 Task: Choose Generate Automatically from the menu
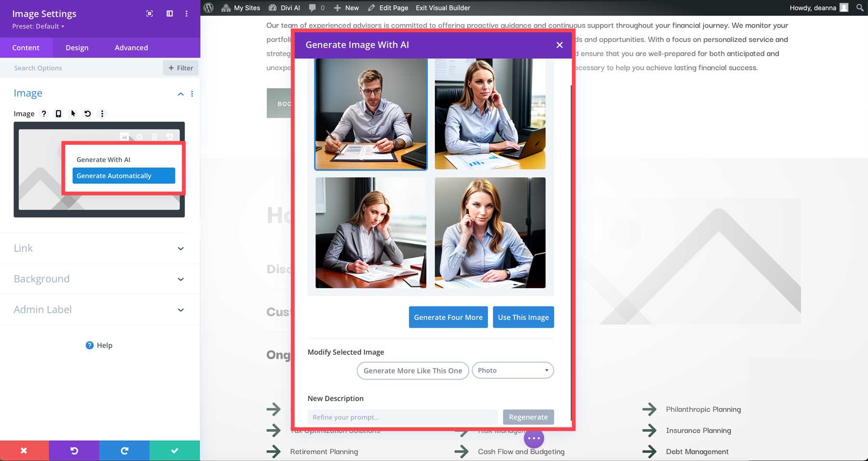[123, 176]
